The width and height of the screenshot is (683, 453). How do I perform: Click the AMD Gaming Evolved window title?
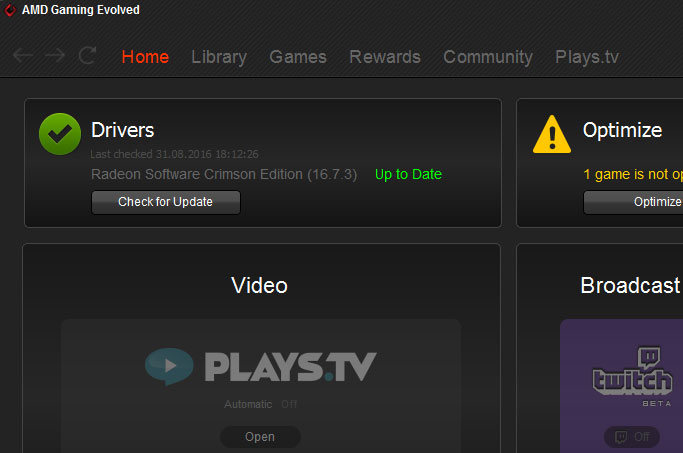(81, 10)
